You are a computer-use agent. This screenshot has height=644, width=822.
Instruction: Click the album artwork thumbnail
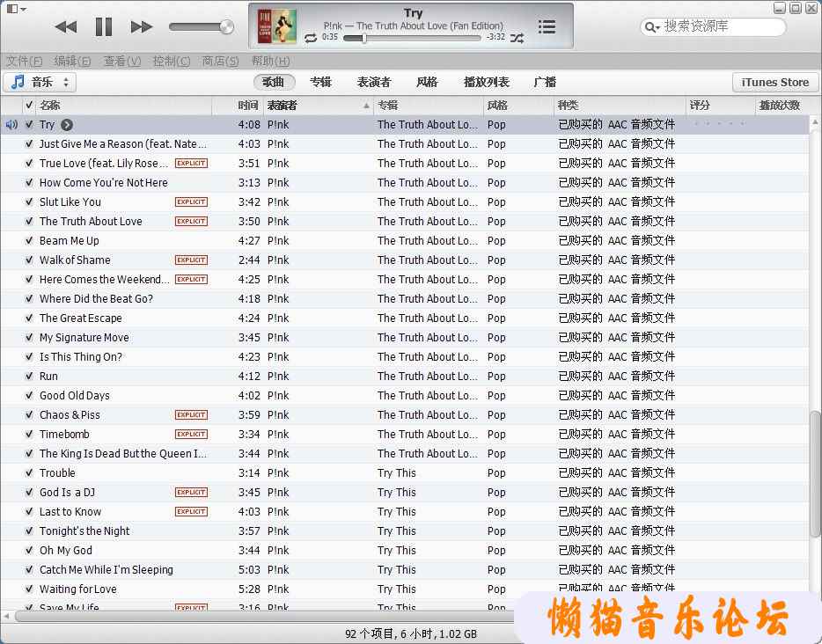(x=276, y=26)
